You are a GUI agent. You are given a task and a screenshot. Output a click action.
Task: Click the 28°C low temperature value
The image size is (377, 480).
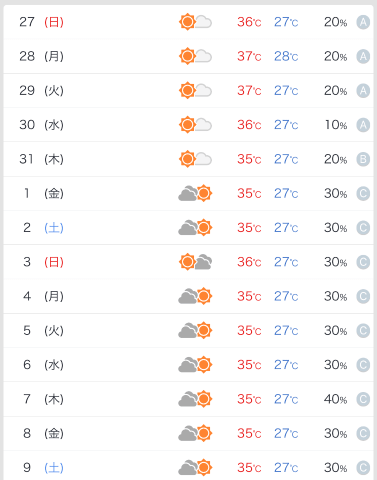[286, 56]
